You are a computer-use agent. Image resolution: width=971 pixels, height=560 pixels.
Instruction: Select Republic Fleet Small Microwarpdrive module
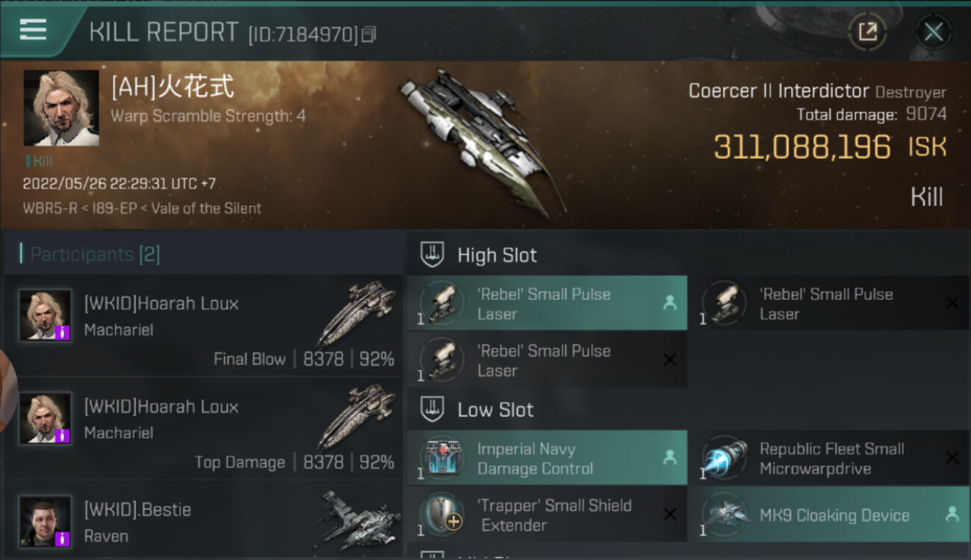click(x=829, y=458)
